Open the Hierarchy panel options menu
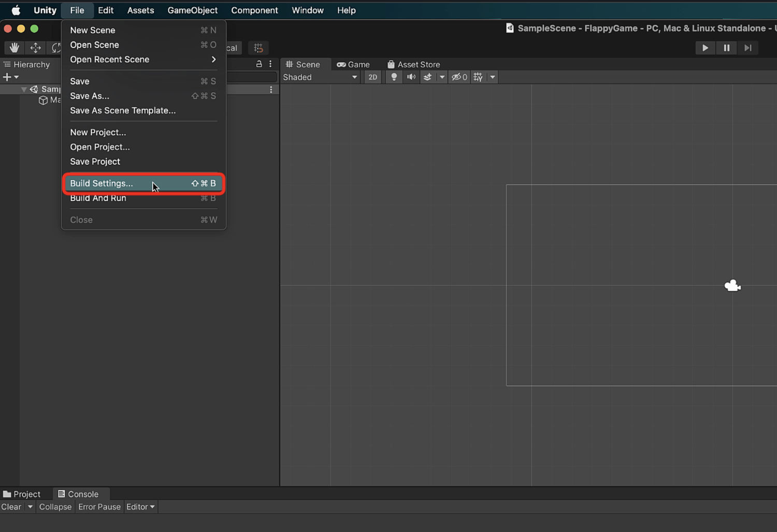777x532 pixels. [270, 64]
